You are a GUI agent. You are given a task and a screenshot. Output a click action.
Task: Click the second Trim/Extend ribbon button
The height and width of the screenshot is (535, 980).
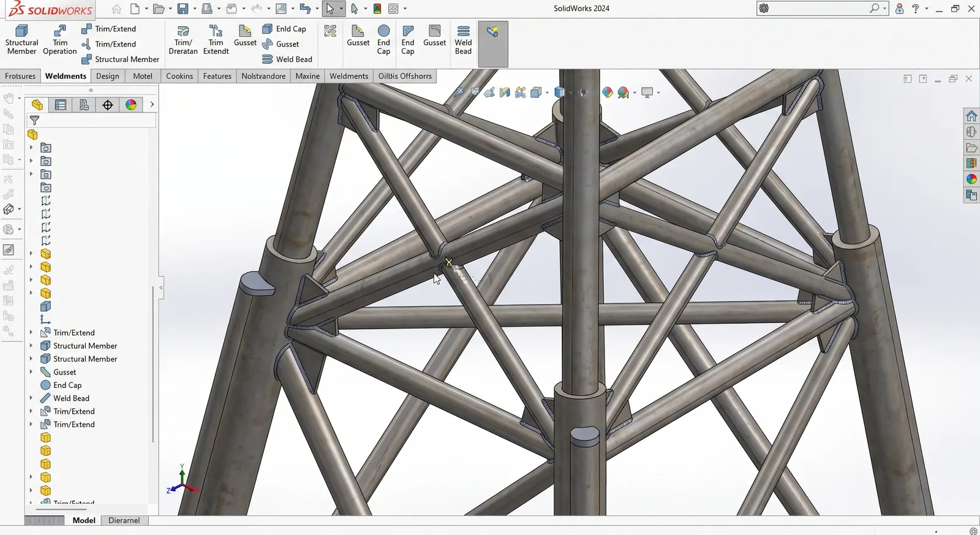point(109,44)
